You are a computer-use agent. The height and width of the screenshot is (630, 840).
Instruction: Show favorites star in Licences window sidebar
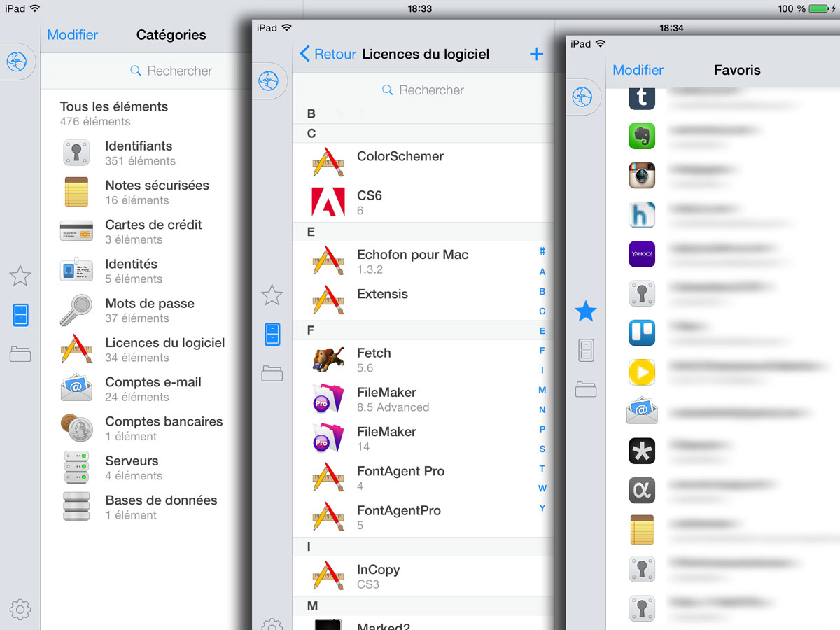272,295
